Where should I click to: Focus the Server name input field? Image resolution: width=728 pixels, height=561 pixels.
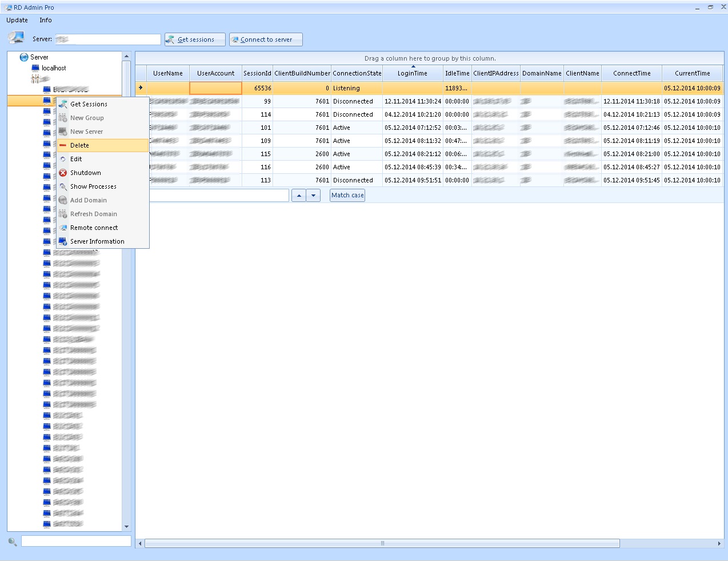(x=107, y=39)
